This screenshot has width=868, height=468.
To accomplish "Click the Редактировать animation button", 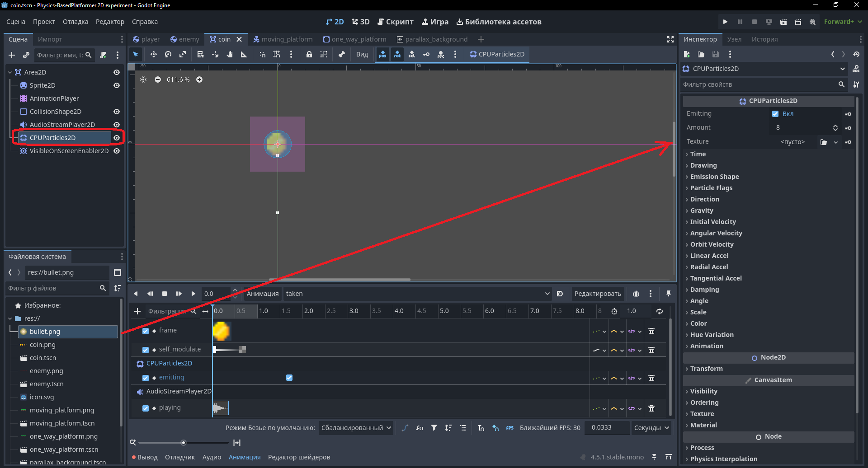I will [x=598, y=294].
